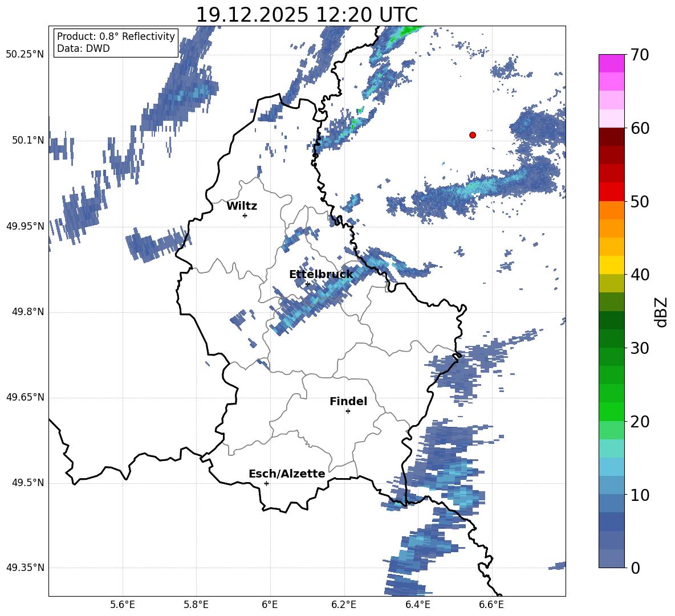
Task: Click the colorbar label 60
Action: (x=640, y=128)
